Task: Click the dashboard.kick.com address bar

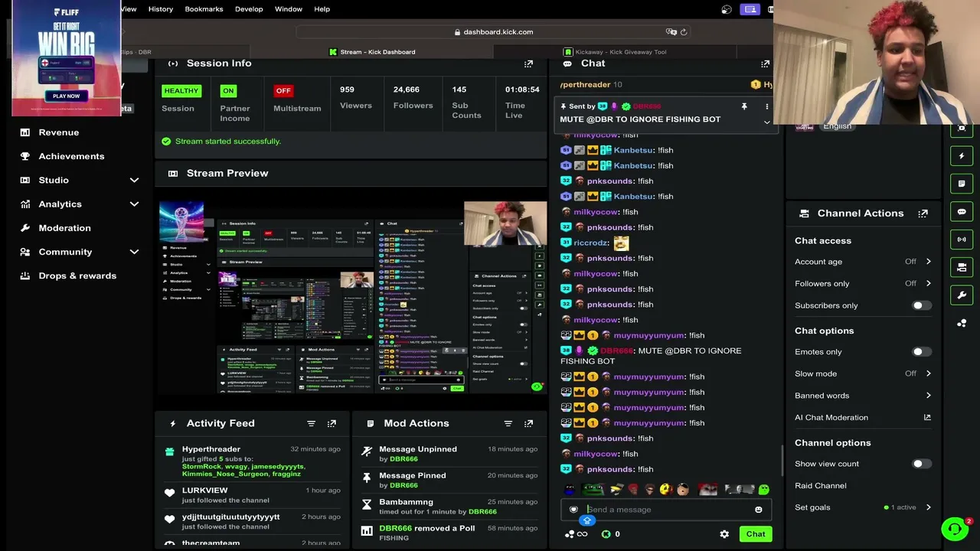Action: coord(494,32)
